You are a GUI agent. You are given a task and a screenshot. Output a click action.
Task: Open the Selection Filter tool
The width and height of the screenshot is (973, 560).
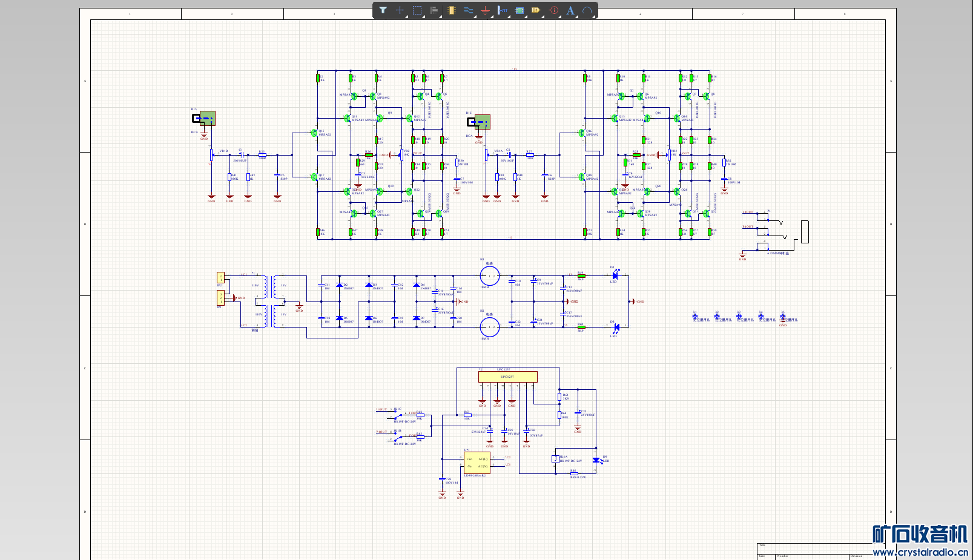(383, 10)
